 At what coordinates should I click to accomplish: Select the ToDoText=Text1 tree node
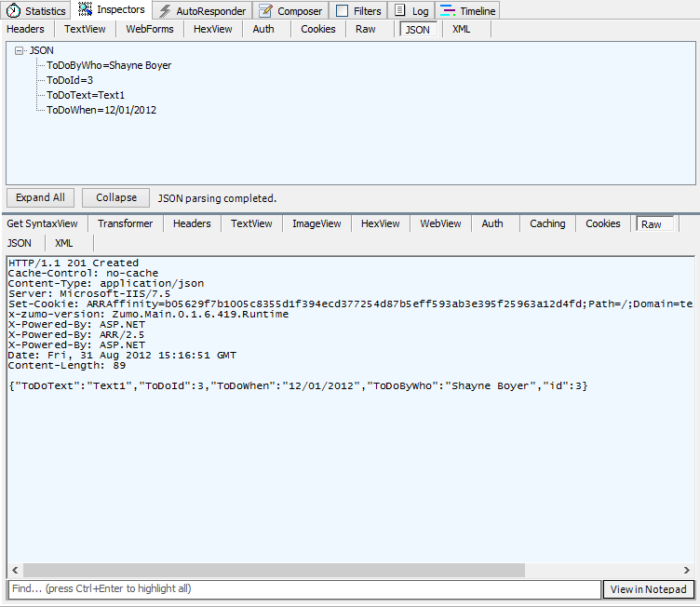pyautogui.click(x=86, y=95)
